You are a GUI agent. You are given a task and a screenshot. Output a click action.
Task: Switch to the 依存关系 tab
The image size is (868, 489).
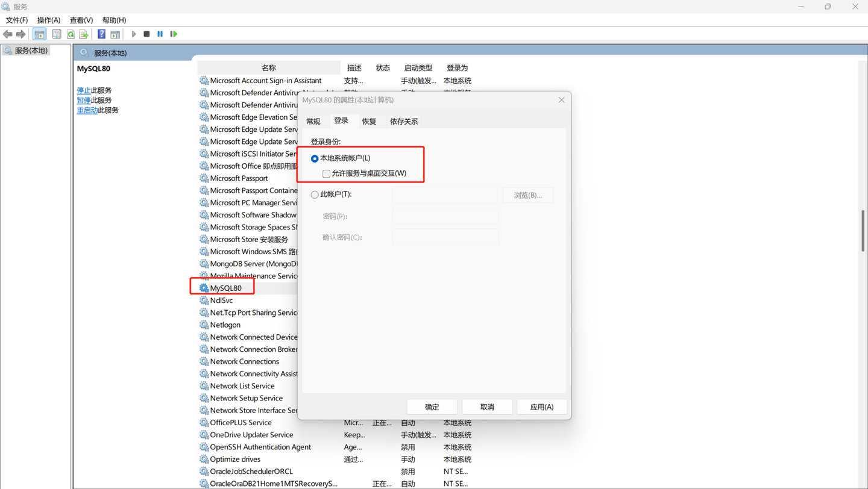pos(404,121)
